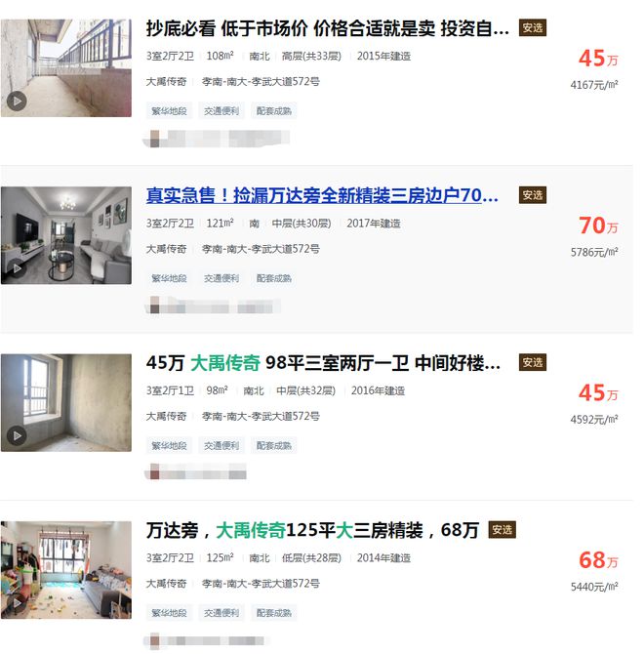Image resolution: width=644 pixels, height=654 pixels.
Task: Open the balcony photo thumbnail of first listing
Action: click(66, 68)
